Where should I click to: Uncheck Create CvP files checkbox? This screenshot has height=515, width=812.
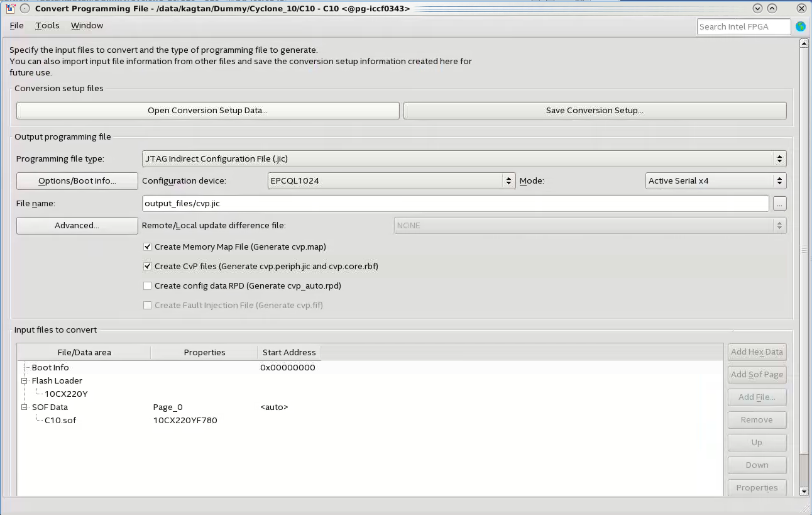point(148,267)
